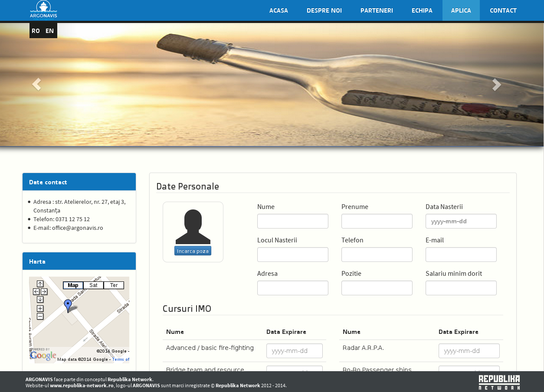Screen dimensions: 544x392
Task: Pan map right with arrow control
Action: pos(44,291)
